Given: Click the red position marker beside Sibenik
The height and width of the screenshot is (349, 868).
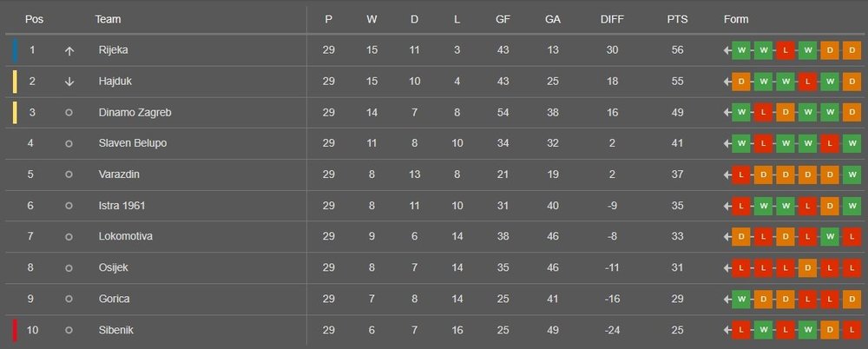Looking at the screenshot, I should (15, 330).
